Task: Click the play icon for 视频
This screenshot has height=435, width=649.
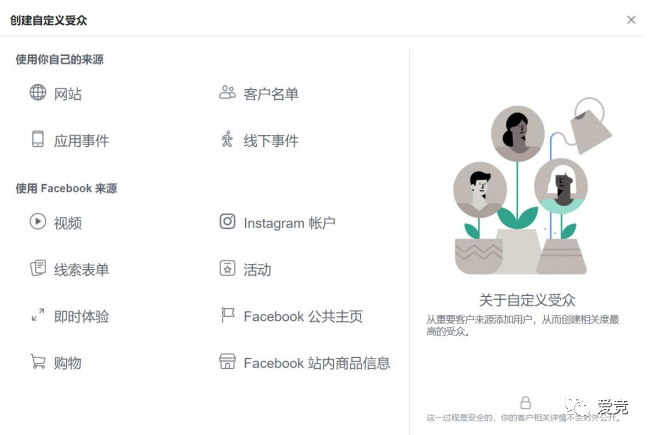Action: [38, 221]
